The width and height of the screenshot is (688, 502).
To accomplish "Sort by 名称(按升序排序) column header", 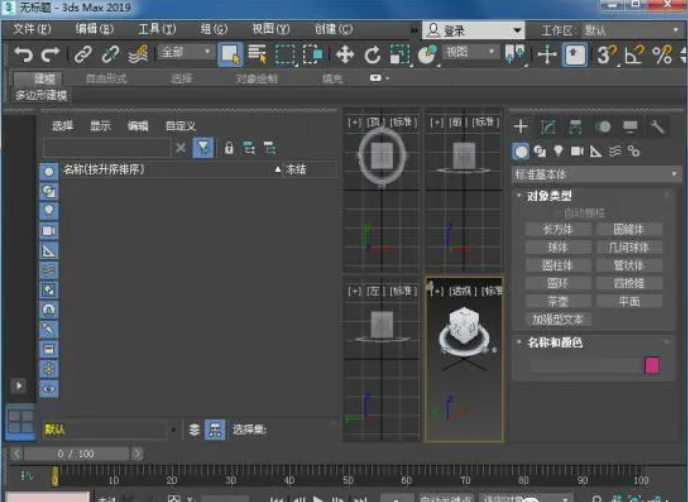I will pos(104,169).
